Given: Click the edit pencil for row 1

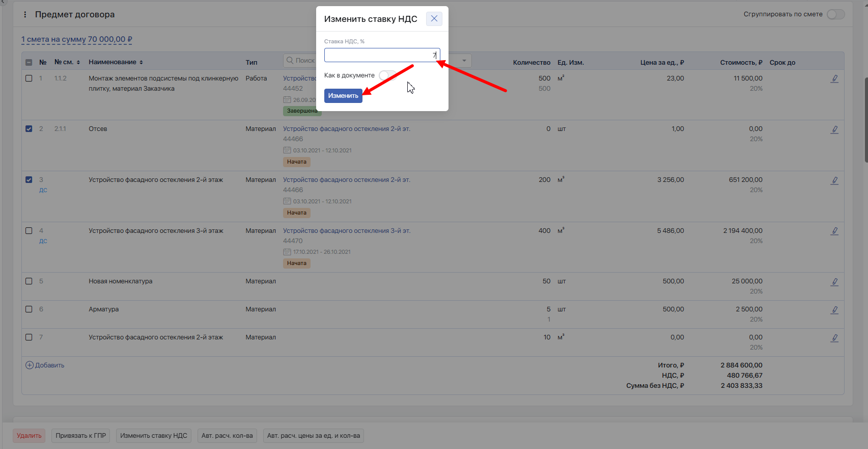Looking at the screenshot, I should 834,78.
